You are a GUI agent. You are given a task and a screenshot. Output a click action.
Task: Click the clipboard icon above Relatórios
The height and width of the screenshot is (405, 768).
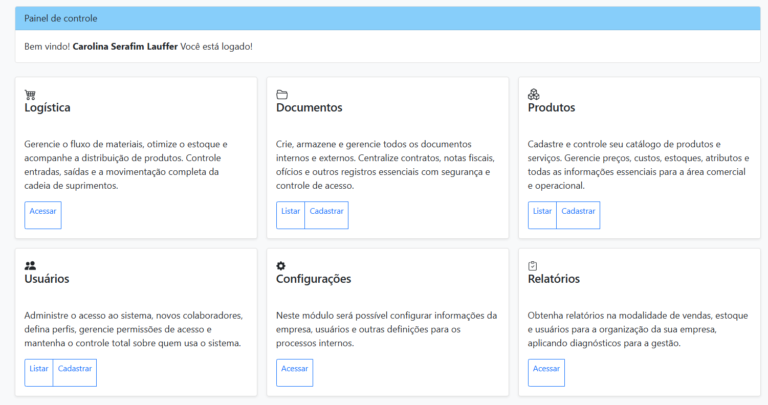click(533, 266)
